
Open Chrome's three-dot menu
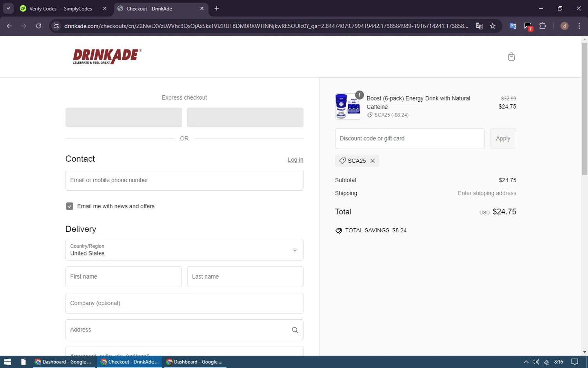[x=579, y=26]
